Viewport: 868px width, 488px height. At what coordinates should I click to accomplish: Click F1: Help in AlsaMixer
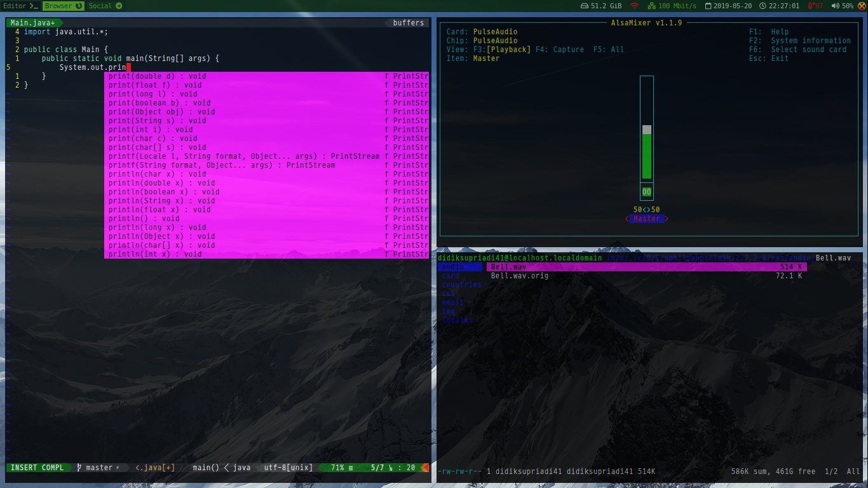point(769,32)
